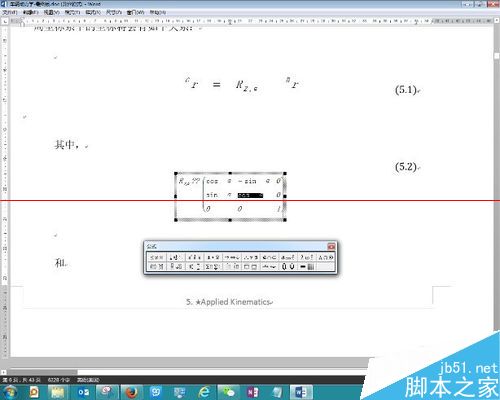The height and width of the screenshot is (400, 500).
Task: Open the 样式(S) menu
Action: tap(93, 12)
